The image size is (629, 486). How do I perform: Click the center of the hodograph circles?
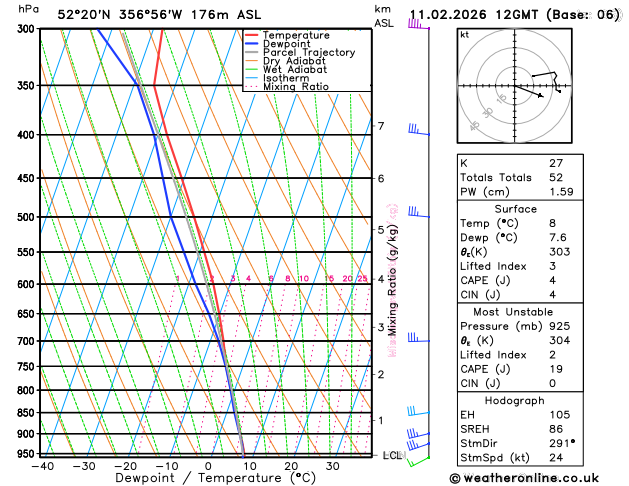[x=514, y=86]
